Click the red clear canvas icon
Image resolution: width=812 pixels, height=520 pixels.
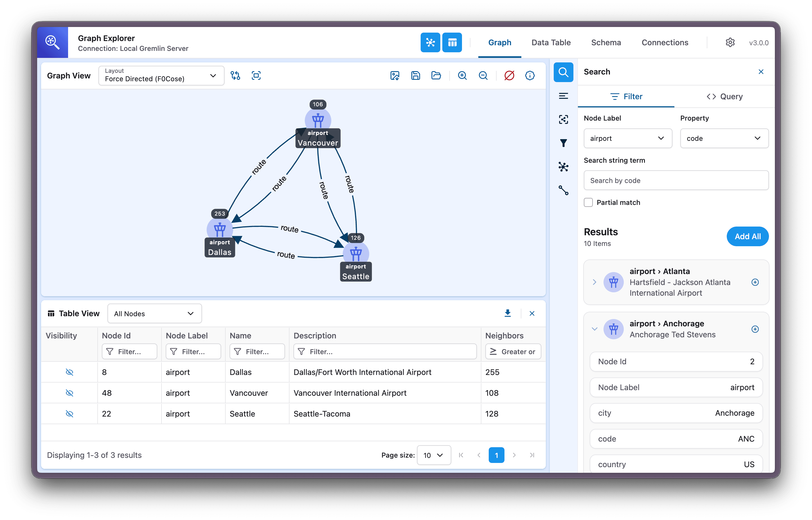tap(509, 76)
